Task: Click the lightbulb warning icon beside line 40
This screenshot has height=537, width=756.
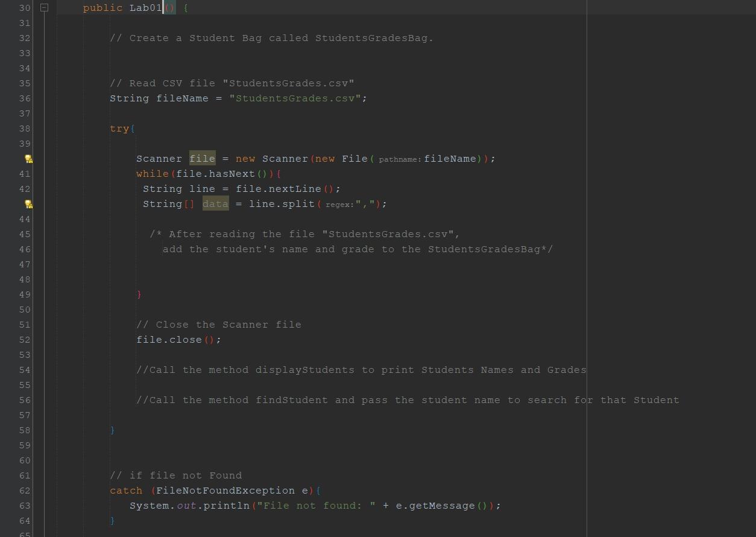Action: point(28,159)
